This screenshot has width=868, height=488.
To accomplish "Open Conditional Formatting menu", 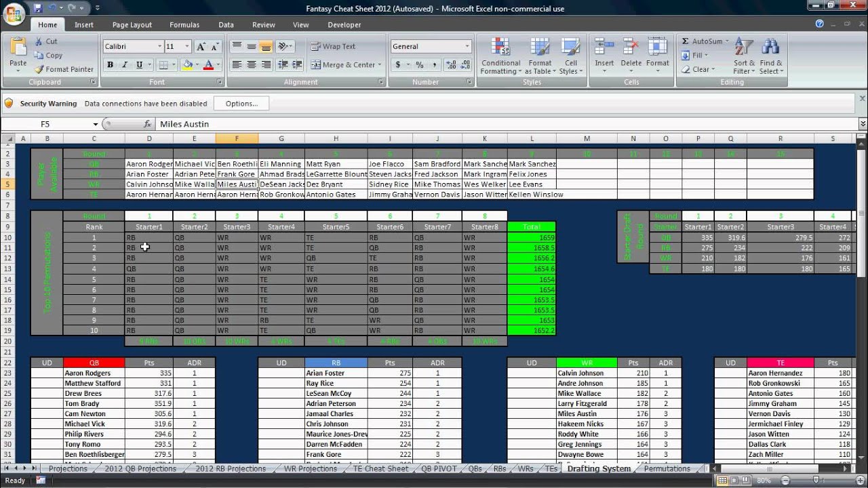I will coord(501,56).
